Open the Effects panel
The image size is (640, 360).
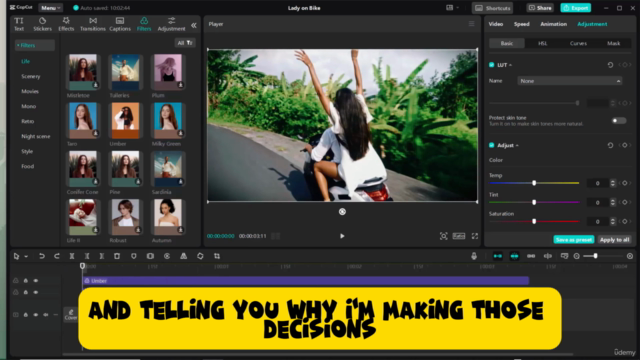66,24
